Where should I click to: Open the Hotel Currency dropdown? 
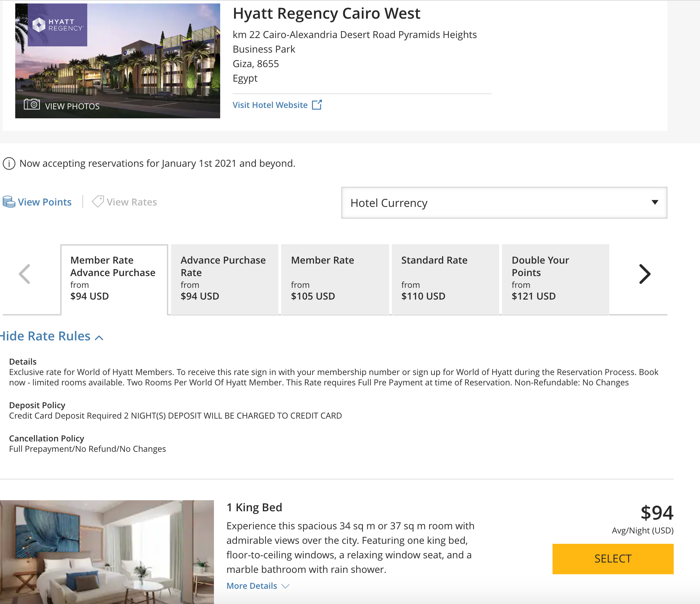(504, 203)
